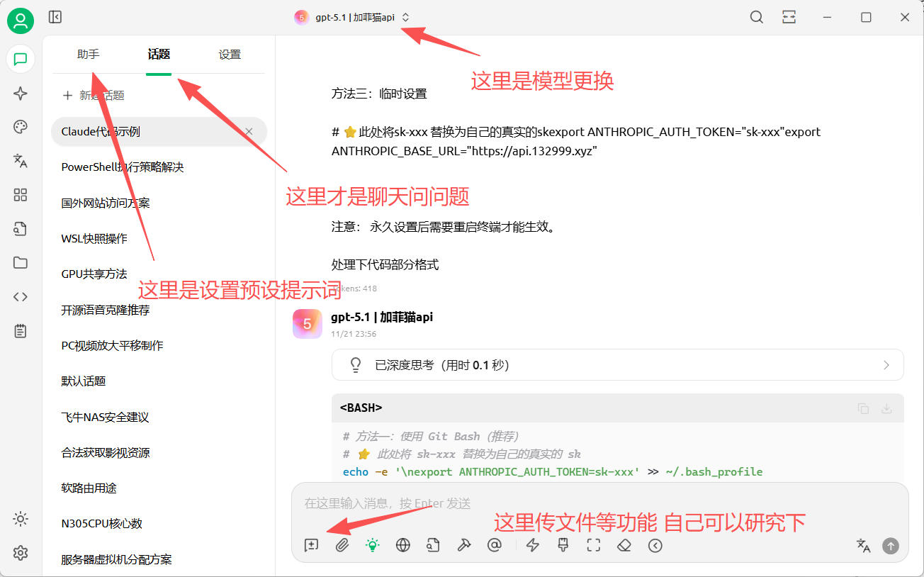Viewport: 924px width, 577px height.
Task: Mention a model using the @ icon
Action: (x=495, y=545)
